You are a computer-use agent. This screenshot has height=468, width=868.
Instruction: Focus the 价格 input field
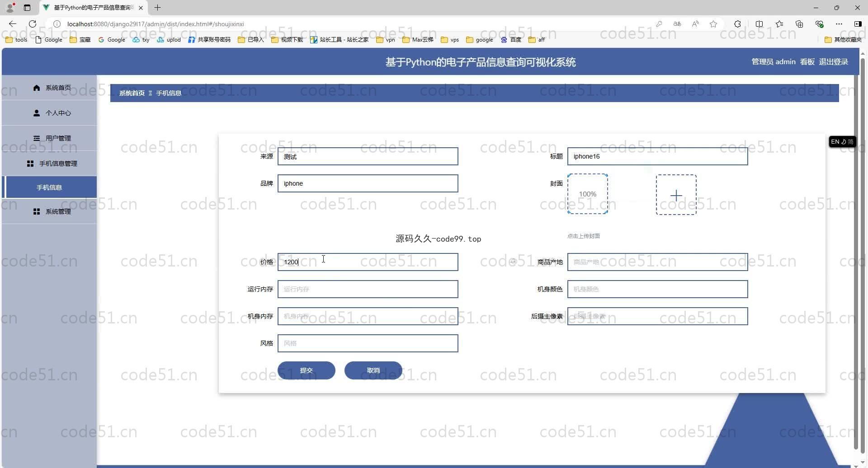pos(368,262)
